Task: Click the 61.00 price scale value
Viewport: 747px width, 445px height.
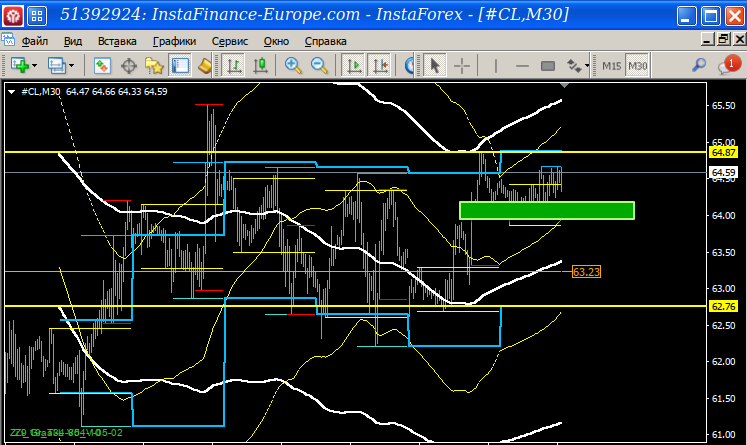Action: click(x=723, y=435)
